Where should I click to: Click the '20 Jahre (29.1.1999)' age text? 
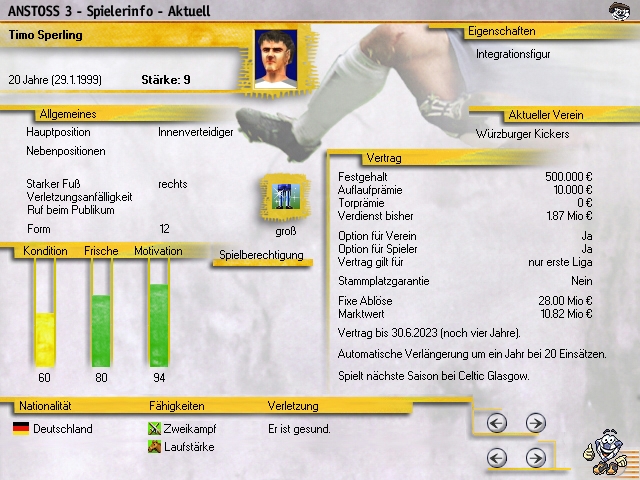coord(55,80)
